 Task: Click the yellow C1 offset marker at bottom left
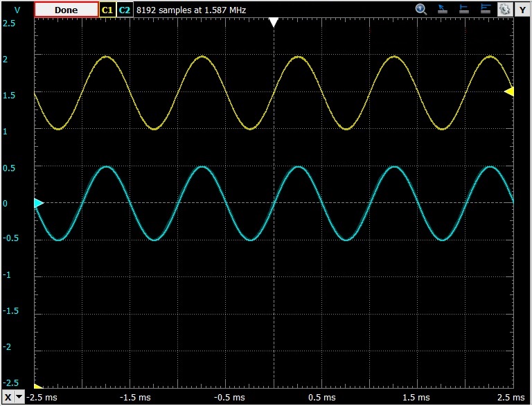(38, 387)
